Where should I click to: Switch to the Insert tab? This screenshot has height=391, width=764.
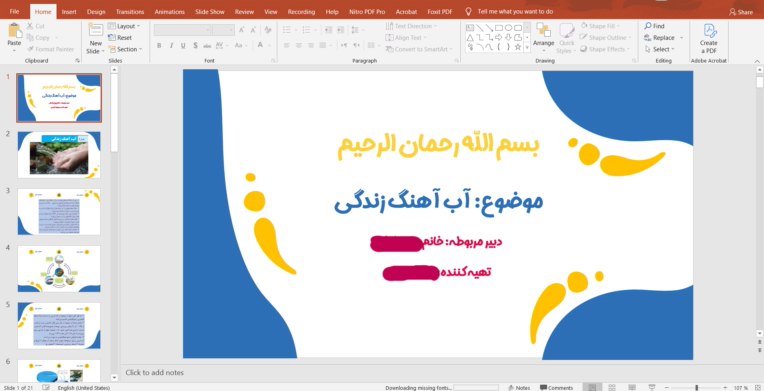pyautogui.click(x=69, y=12)
